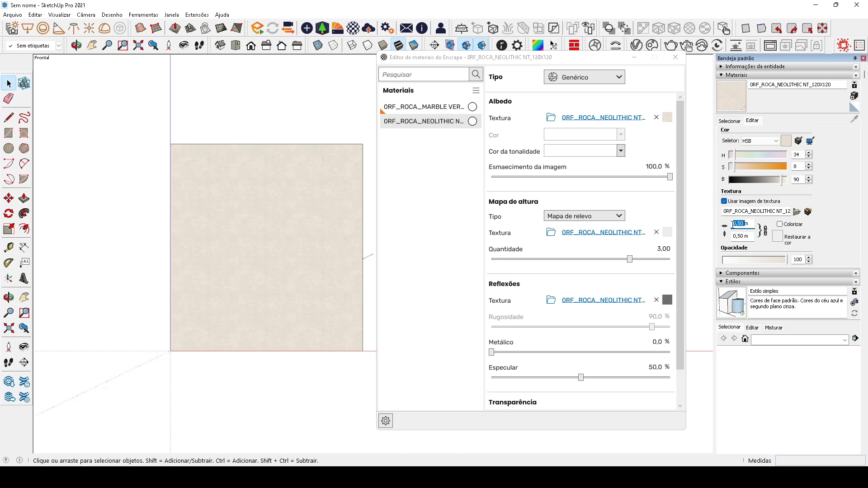Enable the Colorizar checkbox
Screen dimensions: 868x488
(x=779, y=224)
